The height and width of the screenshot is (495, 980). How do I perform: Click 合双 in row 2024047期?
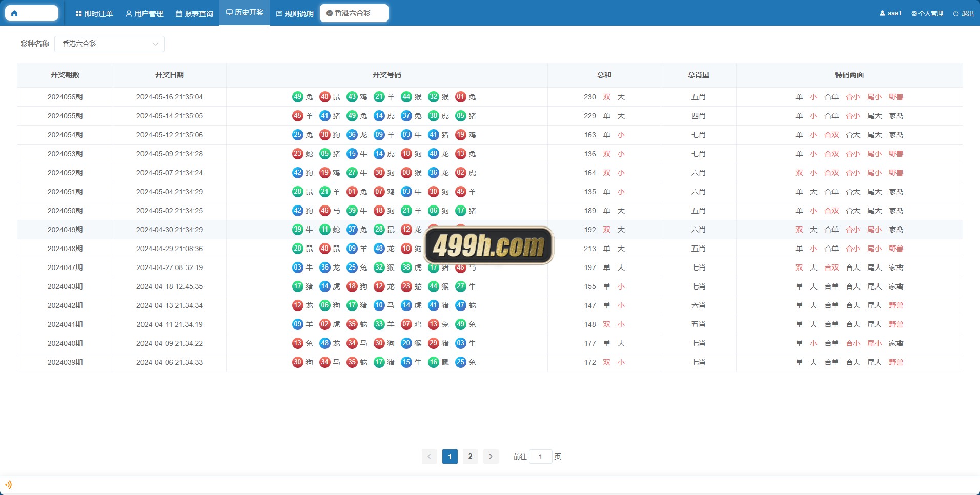tap(831, 267)
